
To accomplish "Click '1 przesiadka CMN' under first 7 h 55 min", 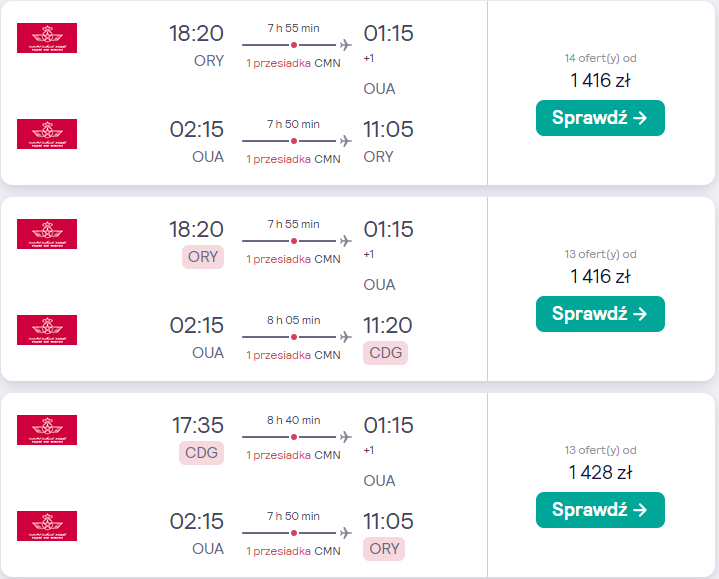I will point(293,63).
